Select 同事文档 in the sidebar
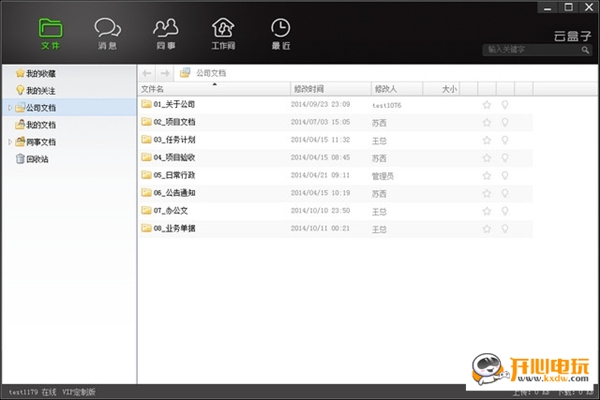Image resolution: width=600 pixels, height=400 pixels. 41,142
